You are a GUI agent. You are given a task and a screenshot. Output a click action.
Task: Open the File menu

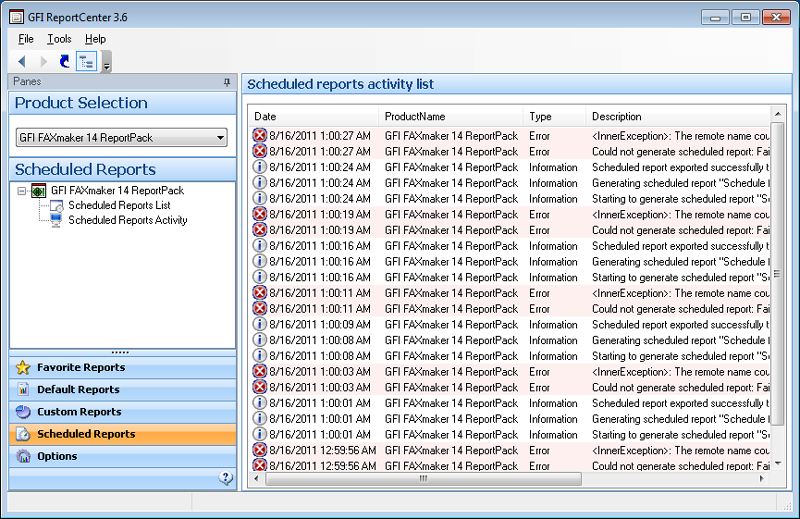(26, 39)
